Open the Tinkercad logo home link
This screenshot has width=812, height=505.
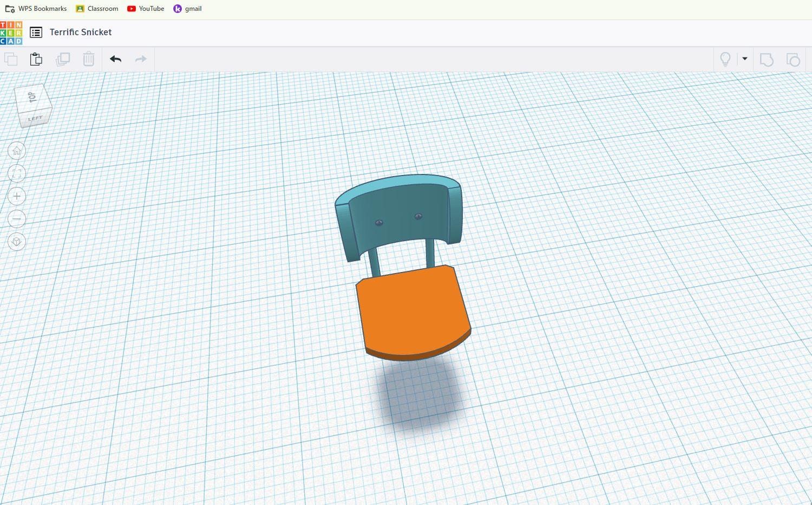click(x=11, y=33)
